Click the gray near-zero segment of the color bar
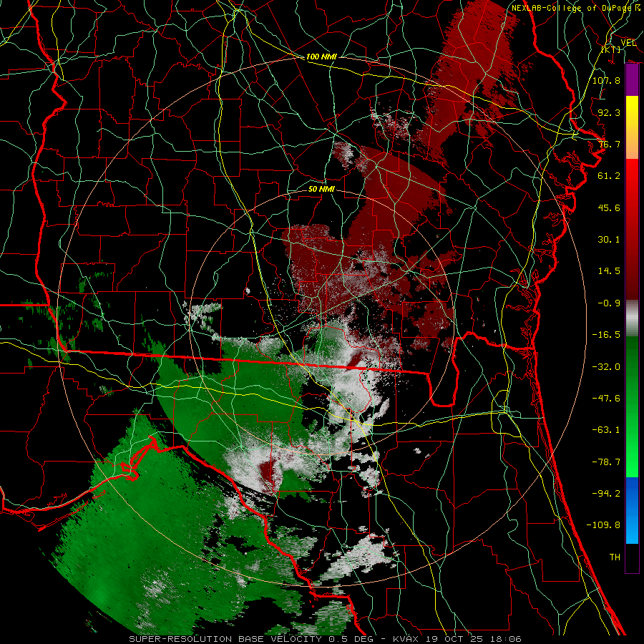Viewport: 644px width, 644px height. tap(632, 318)
